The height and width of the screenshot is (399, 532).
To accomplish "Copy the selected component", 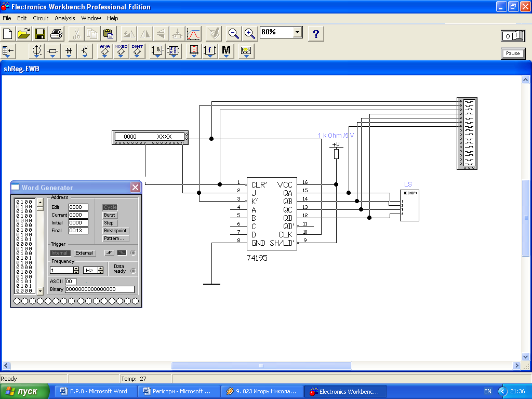I will (92, 34).
